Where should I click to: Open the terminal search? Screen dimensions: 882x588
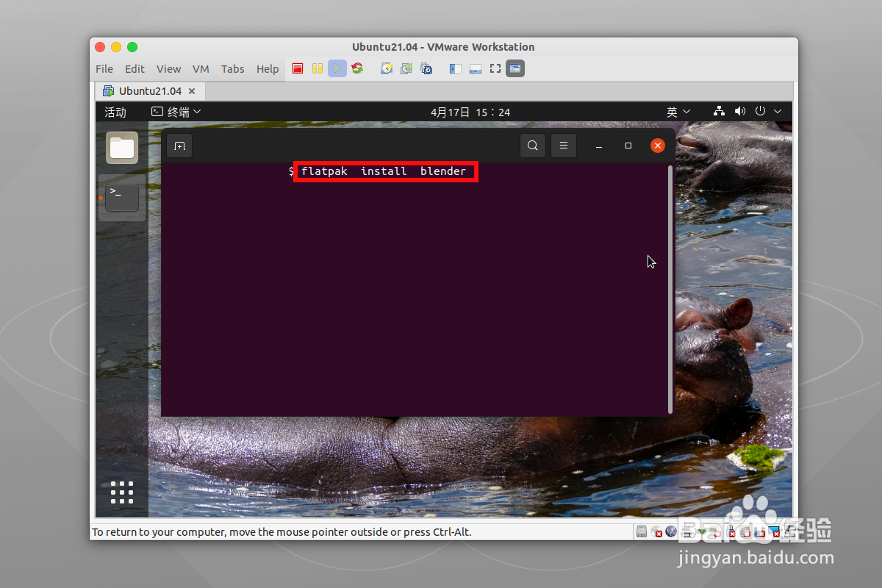click(x=532, y=145)
